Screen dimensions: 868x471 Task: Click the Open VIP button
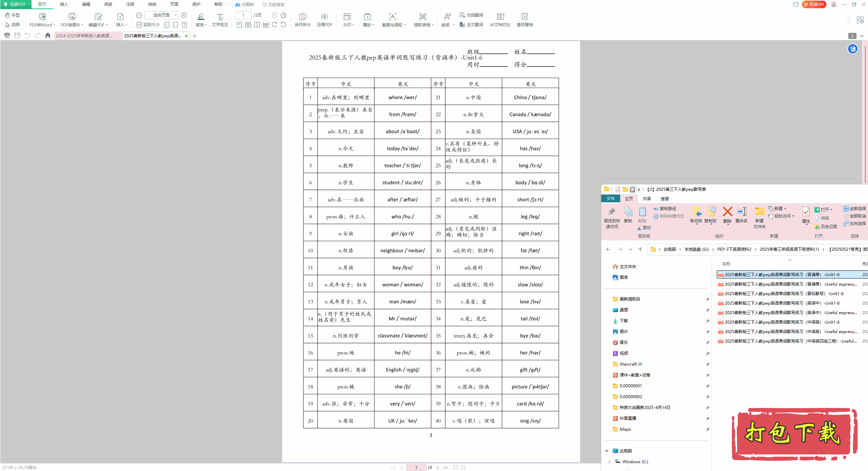coord(814,4)
